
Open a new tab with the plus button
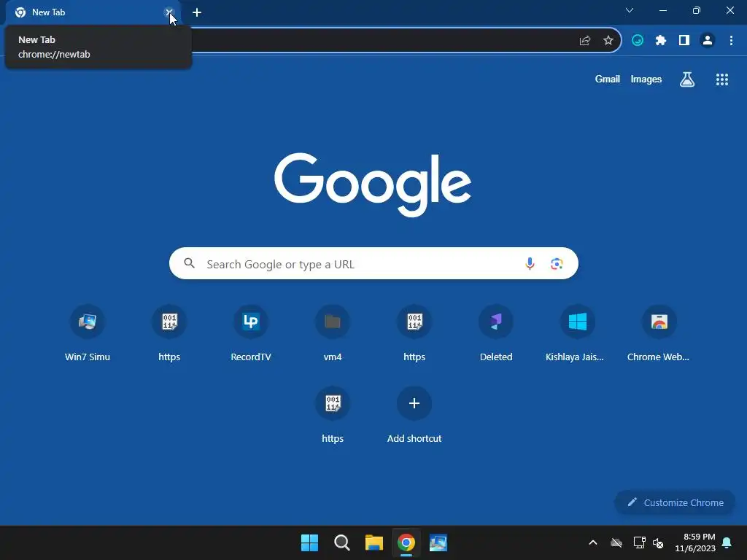[197, 12]
